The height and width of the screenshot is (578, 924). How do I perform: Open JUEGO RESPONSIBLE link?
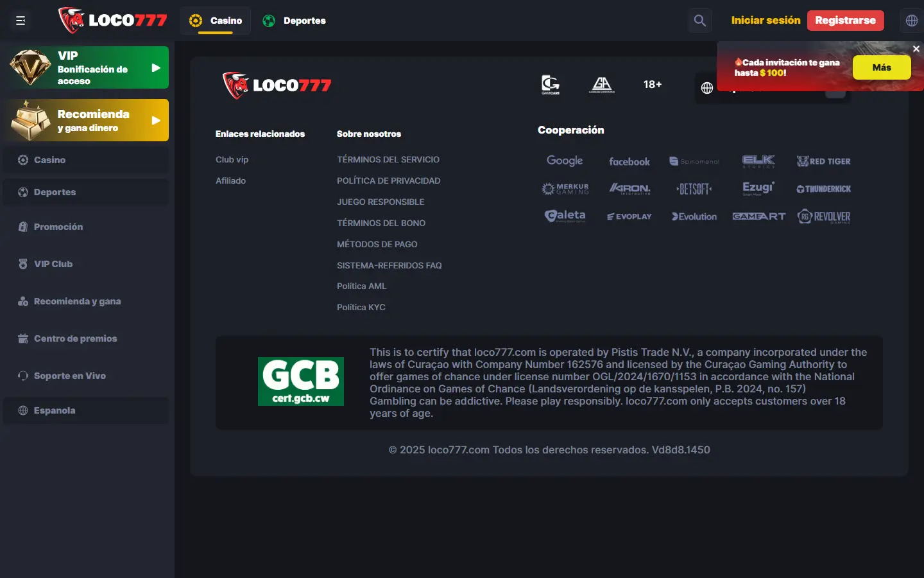pyautogui.click(x=381, y=202)
